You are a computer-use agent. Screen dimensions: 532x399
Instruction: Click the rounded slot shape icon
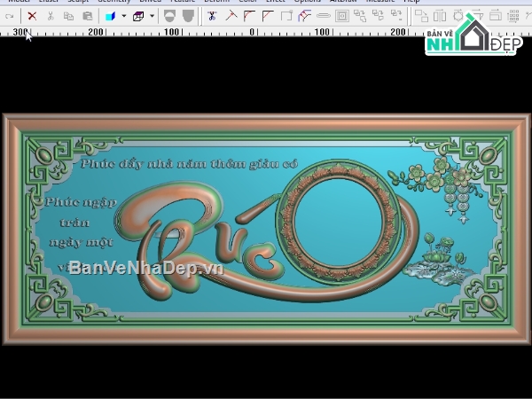(x=324, y=16)
